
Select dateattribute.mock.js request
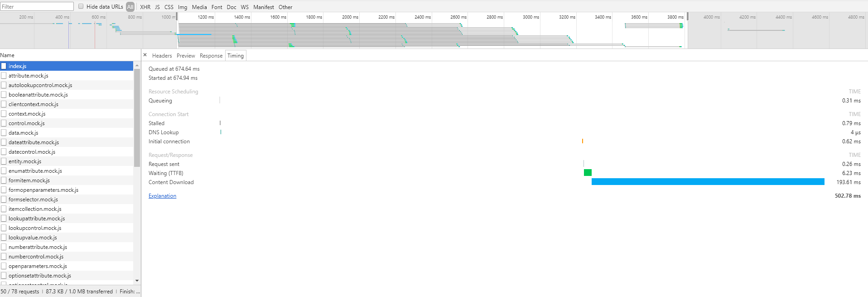click(x=67, y=142)
